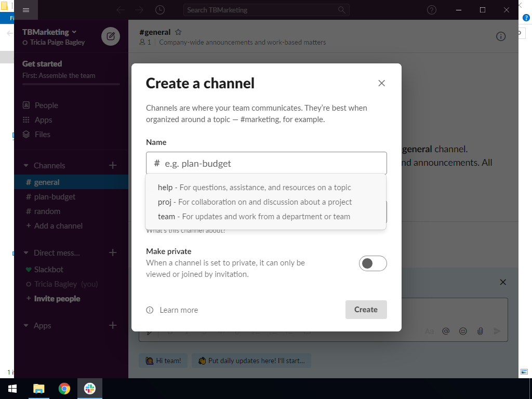Collapse the Channels section
The width and height of the screenshot is (532, 399).
click(x=26, y=166)
